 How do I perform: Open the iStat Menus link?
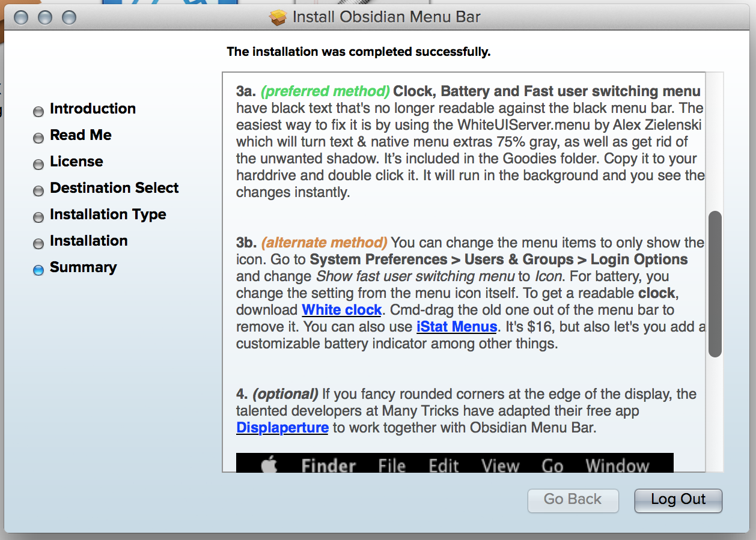click(x=457, y=327)
